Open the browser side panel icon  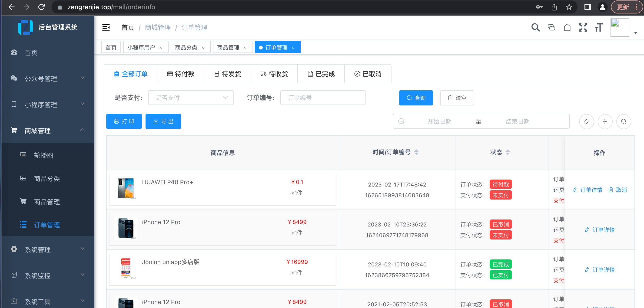pos(588,7)
